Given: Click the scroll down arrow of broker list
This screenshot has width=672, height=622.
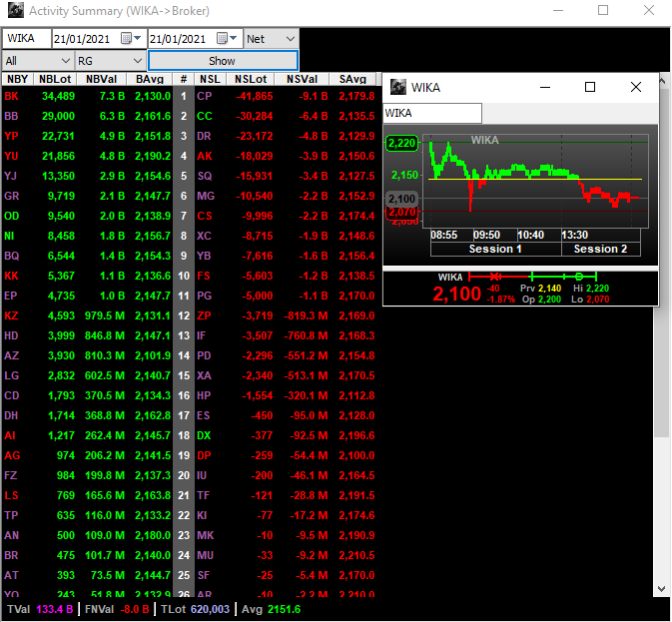Looking at the screenshot, I should click(x=662, y=589).
